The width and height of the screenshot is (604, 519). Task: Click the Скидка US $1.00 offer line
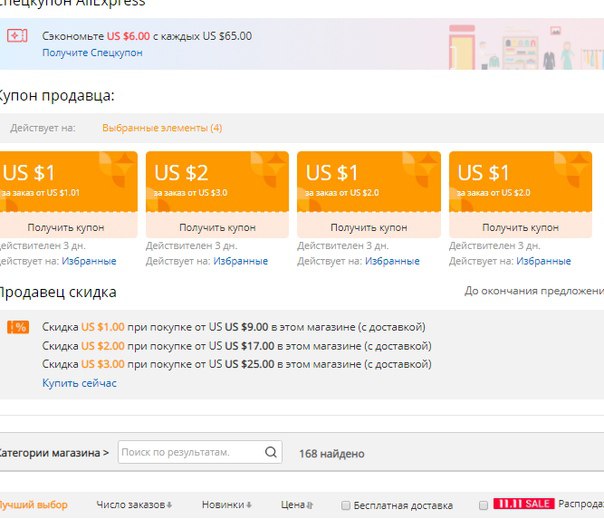click(x=234, y=327)
